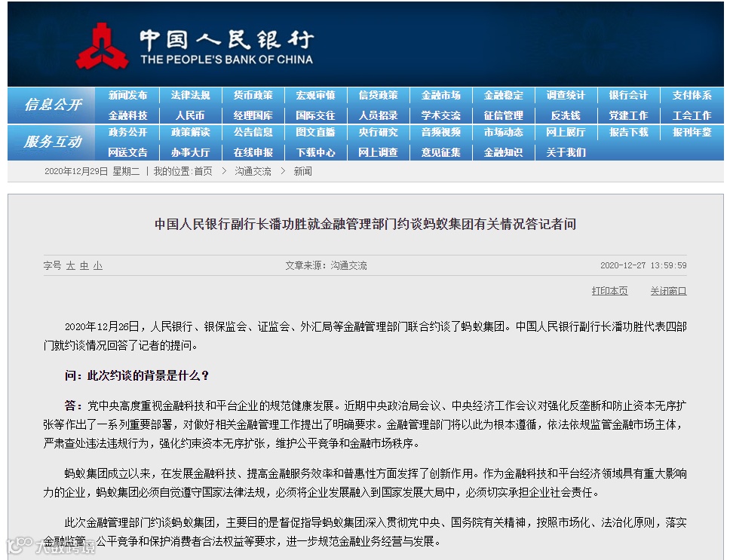Select 政策解读 in service menu
The width and height of the screenshot is (730, 560).
(190, 132)
